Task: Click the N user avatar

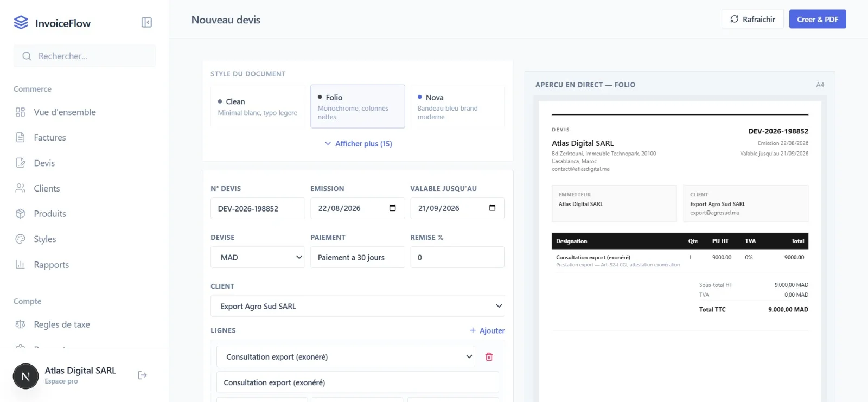Action: (x=25, y=377)
